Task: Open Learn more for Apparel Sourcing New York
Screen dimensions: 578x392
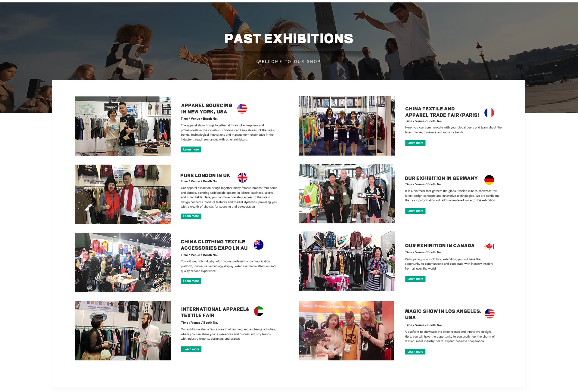Action: coord(191,150)
